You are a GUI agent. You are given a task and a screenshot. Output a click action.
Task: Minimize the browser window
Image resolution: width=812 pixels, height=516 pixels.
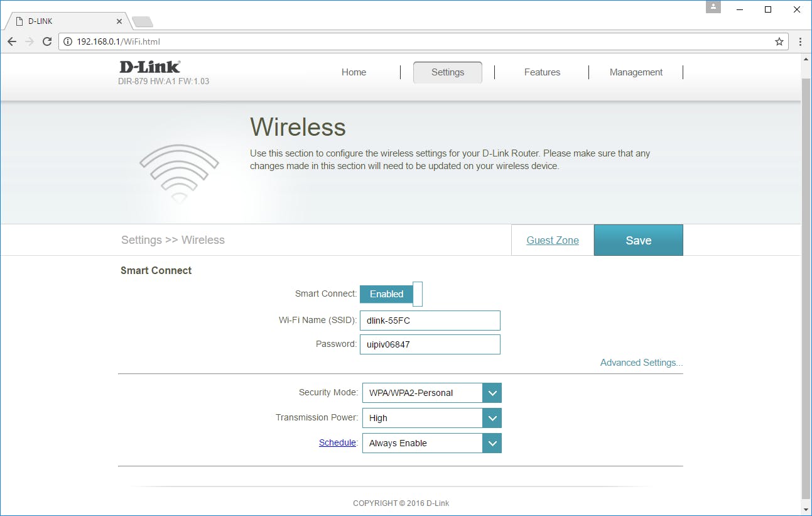741,9
